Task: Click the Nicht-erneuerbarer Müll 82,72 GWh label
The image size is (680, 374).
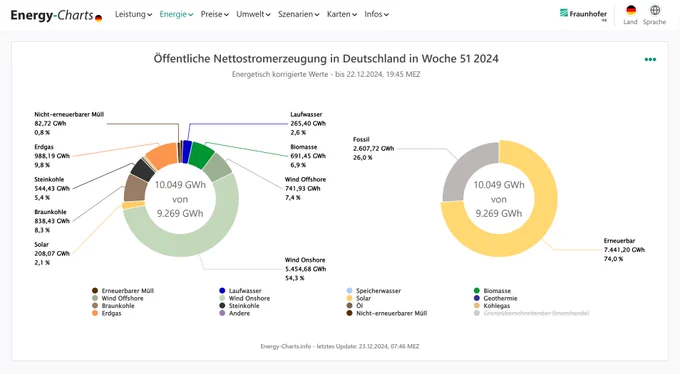Action: pyautogui.click(x=69, y=123)
